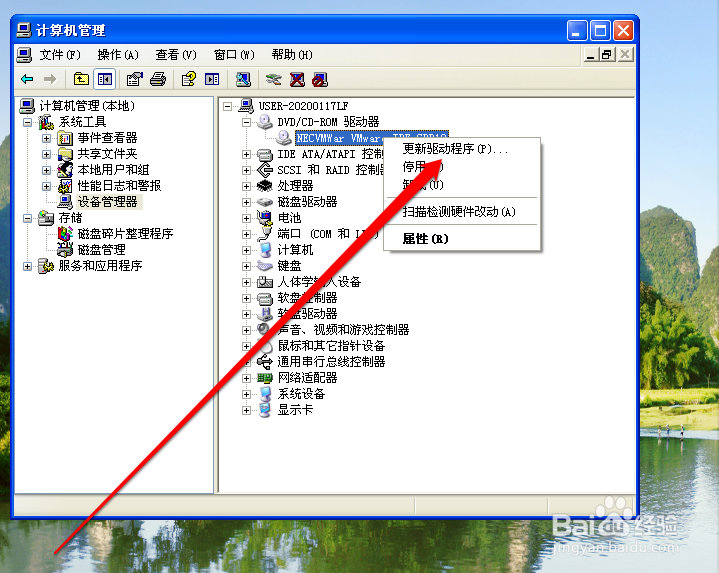Collapse the USER-20200117LF root node

[x=227, y=106]
